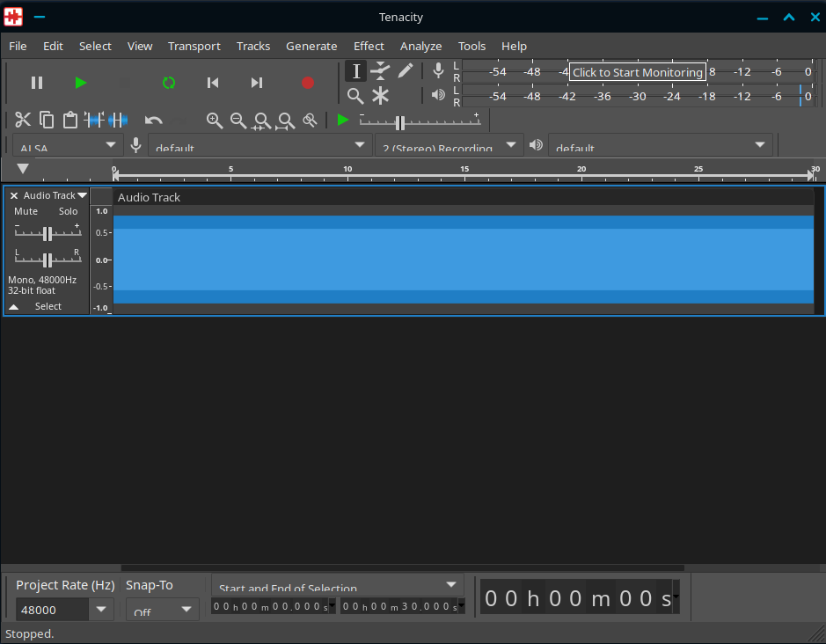Click the Zoom In magnifier icon
Screen dimensions: 826x644
tap(214, 120)
